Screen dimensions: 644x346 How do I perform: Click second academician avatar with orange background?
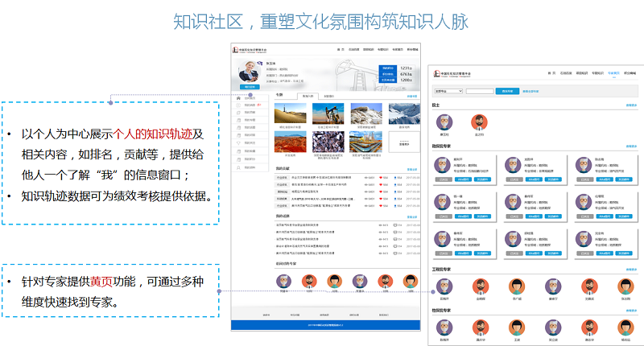[x=479, y=122]
